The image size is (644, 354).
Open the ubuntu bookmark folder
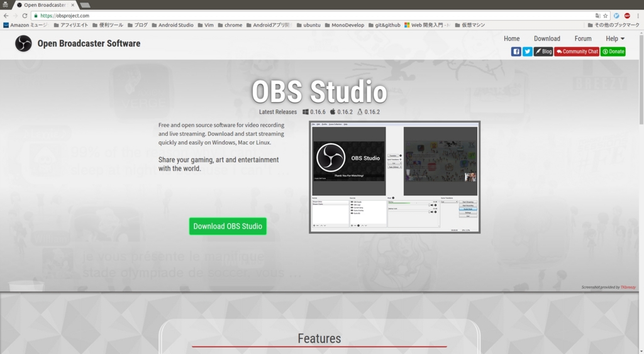click(308, 25)
